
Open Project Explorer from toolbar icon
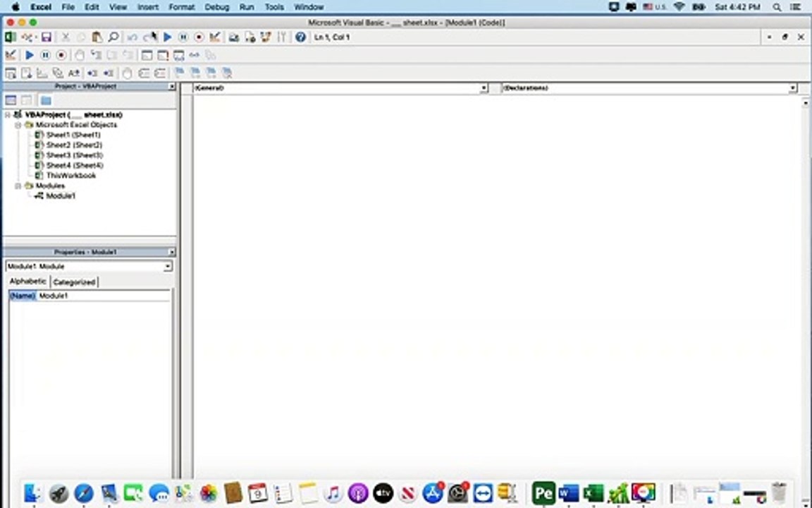point(233,37)
